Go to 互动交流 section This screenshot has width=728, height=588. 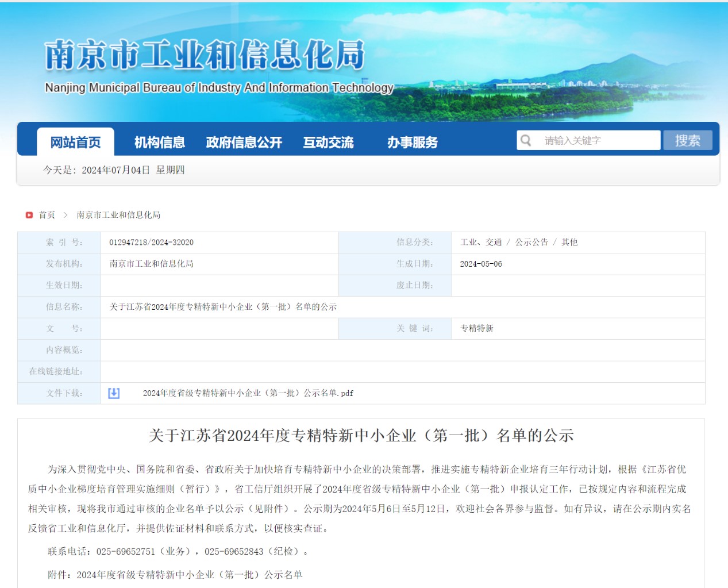click(x=328, y=142)
